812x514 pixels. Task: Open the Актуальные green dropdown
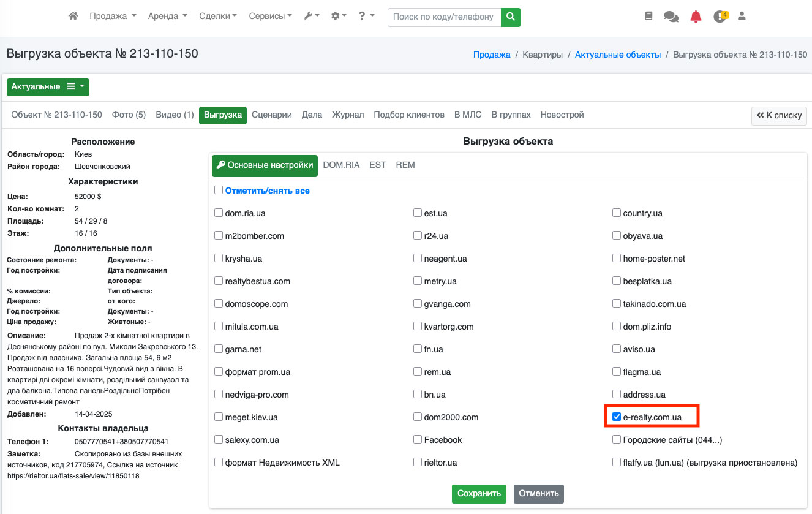click(48, 87)
